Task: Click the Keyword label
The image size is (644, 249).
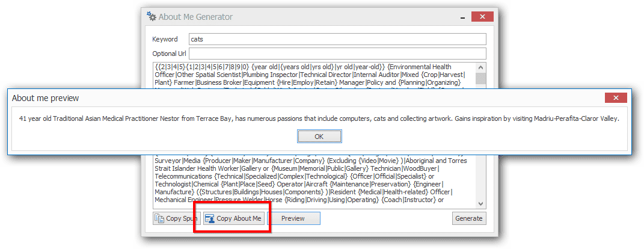Action: pos(165,40)
